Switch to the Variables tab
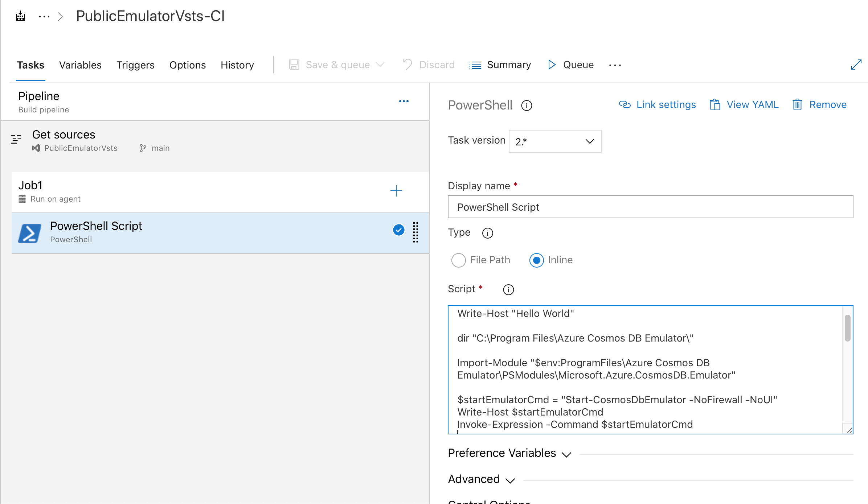The height and width of the screenshot is (504, 868). coord(80,64)
